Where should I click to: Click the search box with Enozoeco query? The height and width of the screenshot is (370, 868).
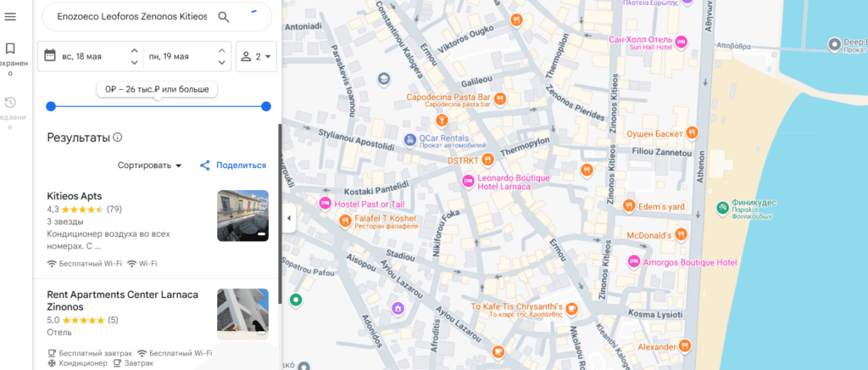(x=131, y=17)
